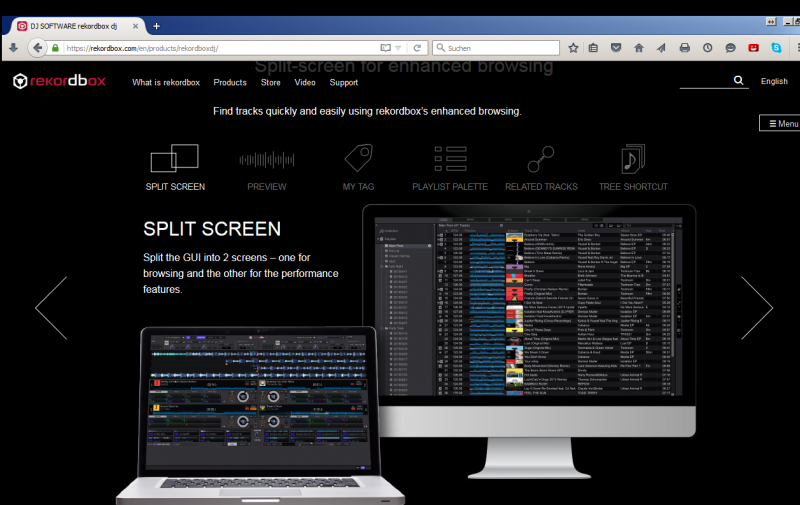Screen dimensions: 800x505
Task: Select the Split Screen feature icon
Action: point(174,158)
